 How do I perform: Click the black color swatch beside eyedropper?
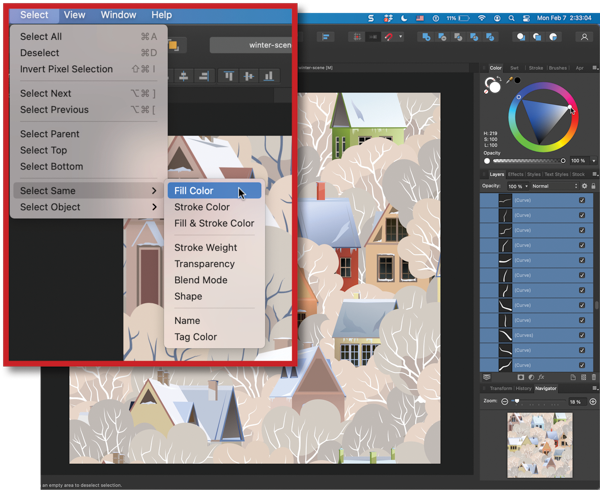(517, 80)
